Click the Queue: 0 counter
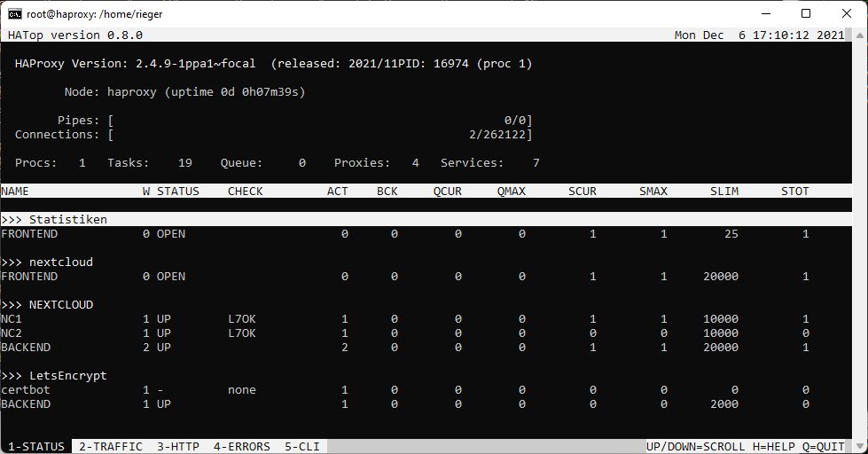 click(263, 163)
